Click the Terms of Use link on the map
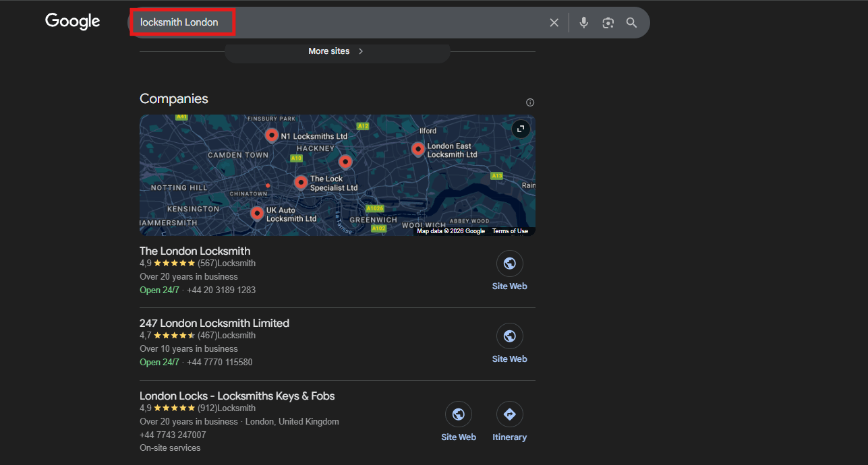 point(510,230)
